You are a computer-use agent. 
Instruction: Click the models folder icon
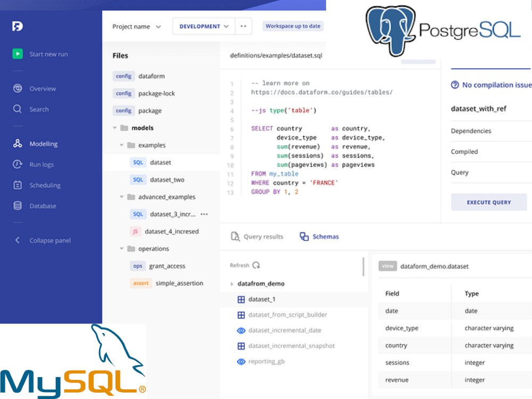pyautogui.click(x=124, y=128)
